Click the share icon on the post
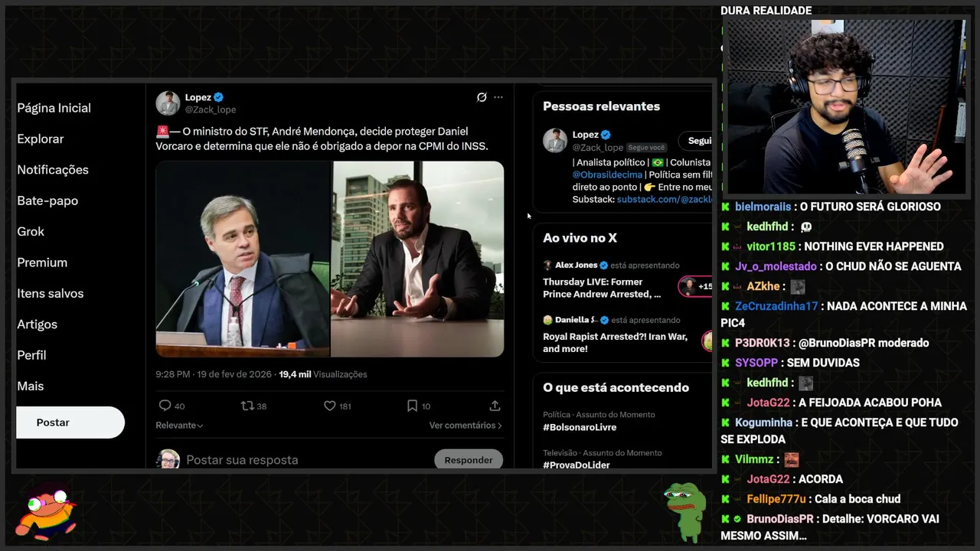This screenshot has height=551, width=980. pos(495,406)
